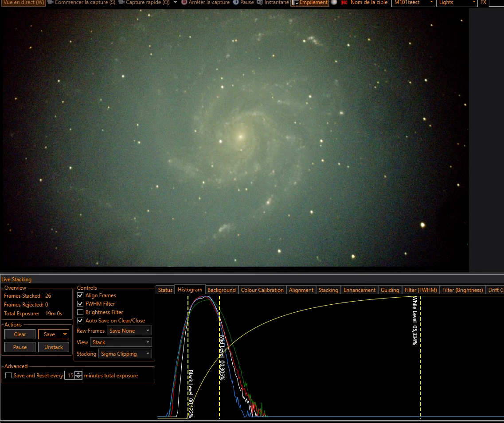Click the red NC toolbar icon

pos(344,3)
